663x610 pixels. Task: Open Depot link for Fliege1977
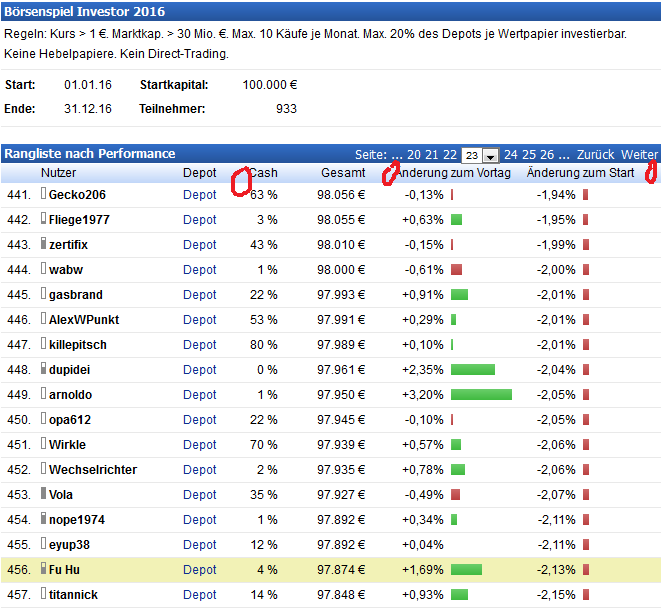(199, 219)
